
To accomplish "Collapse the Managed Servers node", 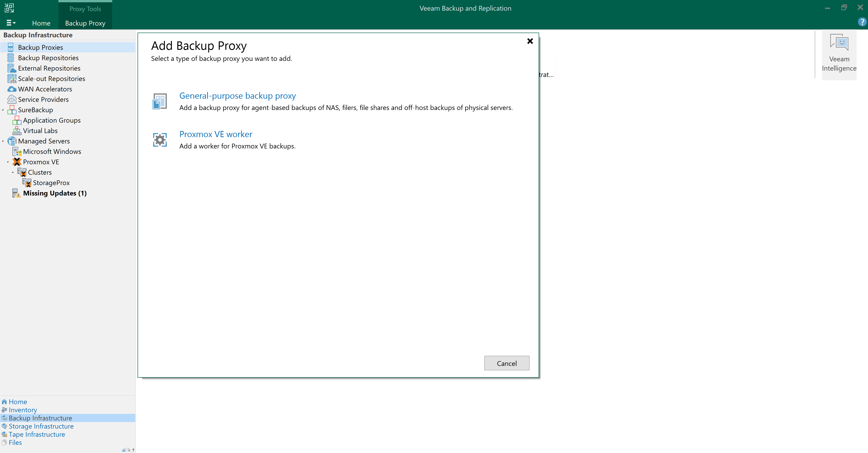I will pyautogui.click(x=3, y=141).
